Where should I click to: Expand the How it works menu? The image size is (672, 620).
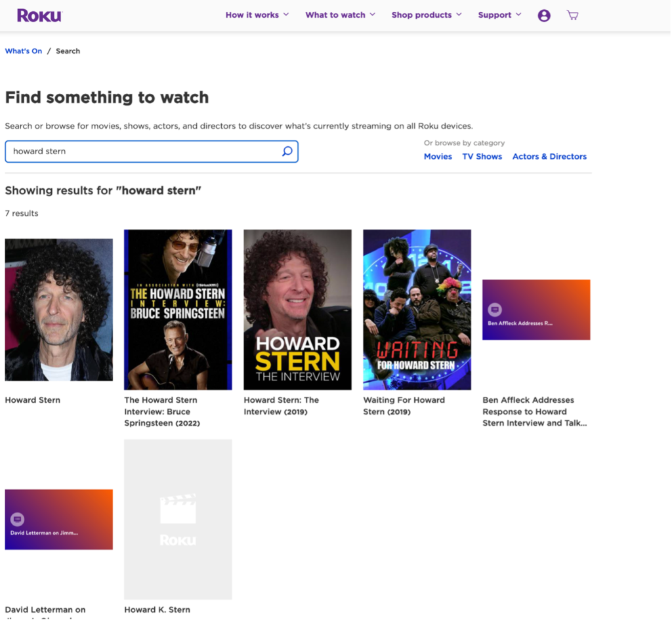click(x=257, y=15)
